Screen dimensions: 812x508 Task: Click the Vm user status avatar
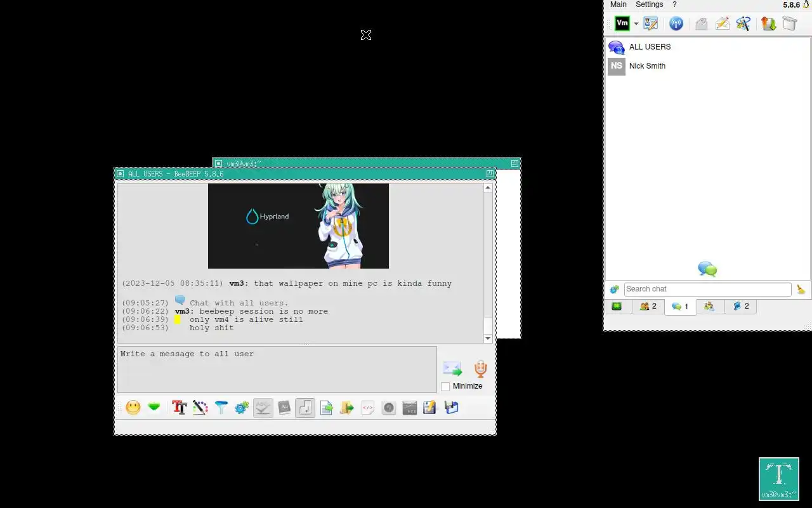pos(622,23)
